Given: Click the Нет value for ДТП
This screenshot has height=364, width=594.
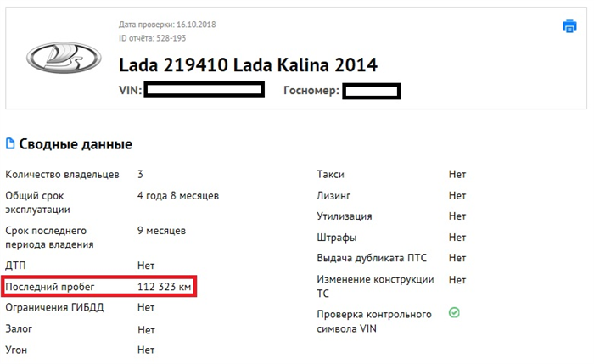Looking at the screenshot, I should (x=146, y=265).
